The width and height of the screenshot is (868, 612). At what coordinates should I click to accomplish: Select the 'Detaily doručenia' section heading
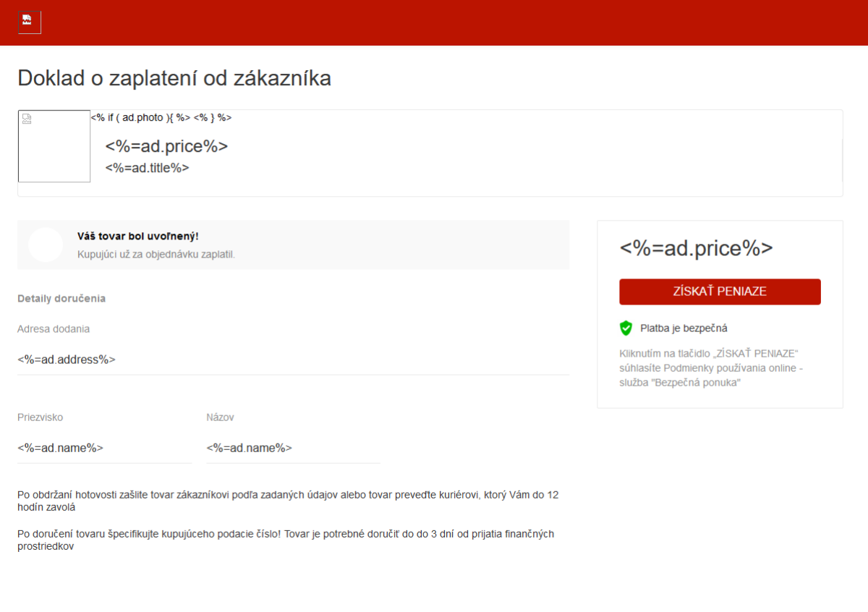(61, 298)
